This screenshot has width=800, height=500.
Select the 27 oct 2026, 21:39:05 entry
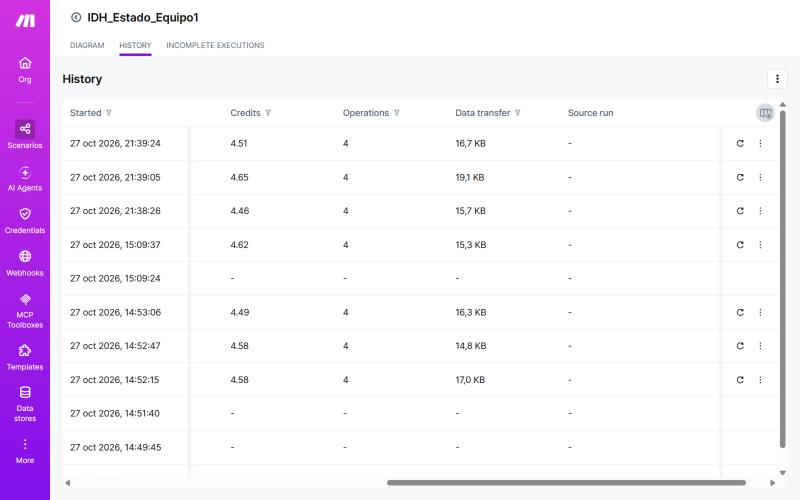[x=115, y=177]
